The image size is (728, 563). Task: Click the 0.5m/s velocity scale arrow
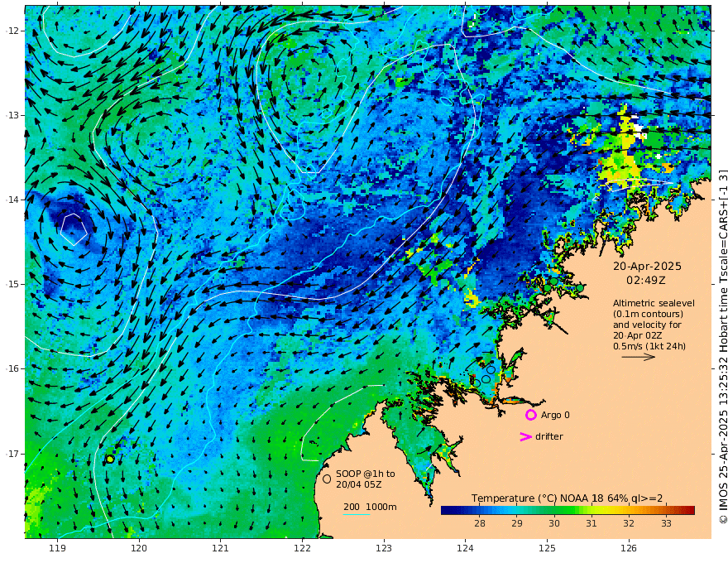[639, 357]
